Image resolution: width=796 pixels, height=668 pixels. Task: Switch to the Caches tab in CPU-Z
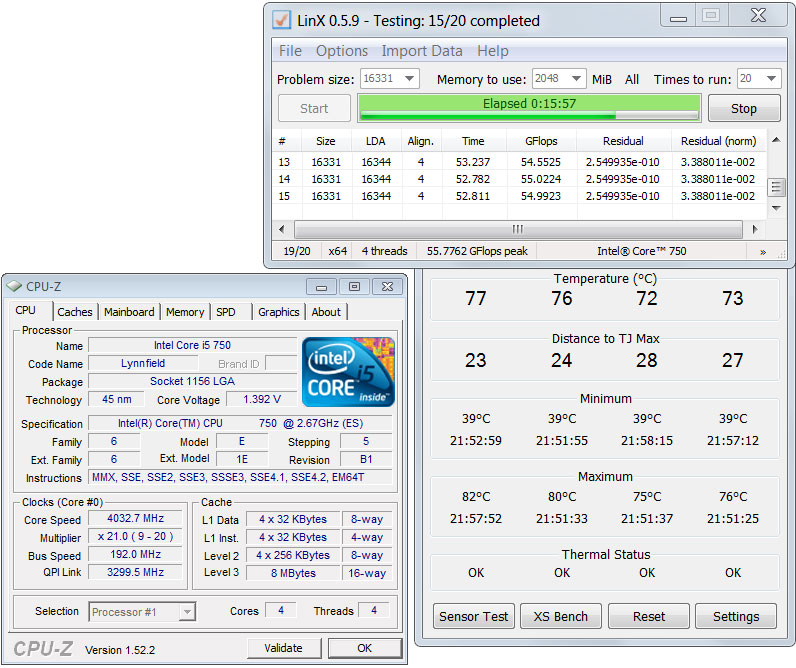75,312
